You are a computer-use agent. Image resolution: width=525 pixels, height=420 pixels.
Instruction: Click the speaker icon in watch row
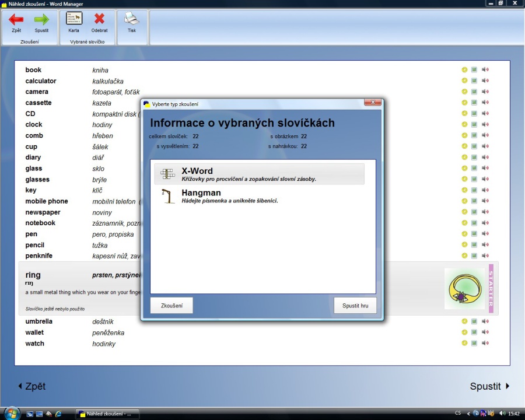tap(485, 344)
